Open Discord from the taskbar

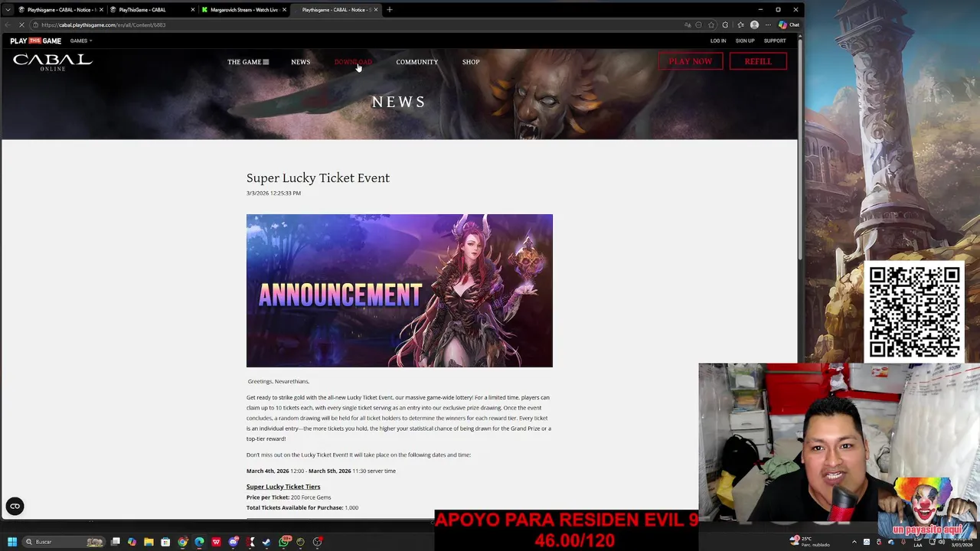pos(234,542)
